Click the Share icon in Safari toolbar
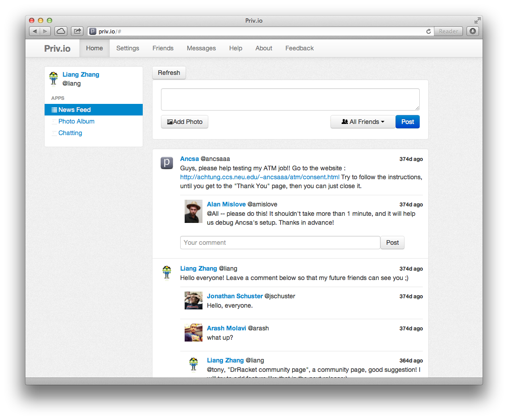Viewport: 508px width, 420px height. (x=77, y=31)
